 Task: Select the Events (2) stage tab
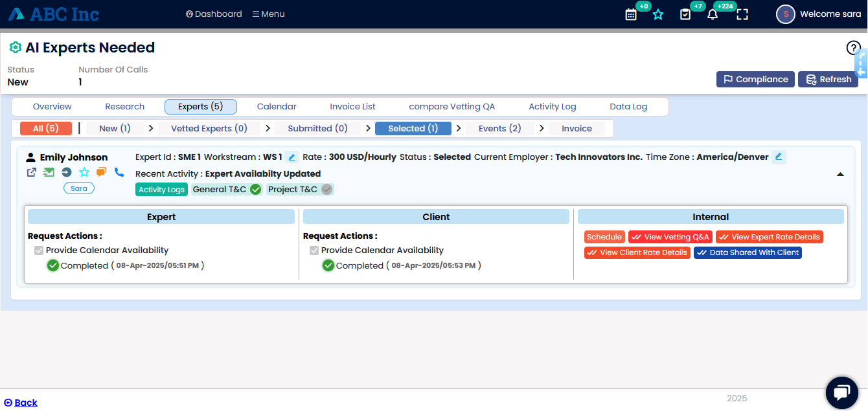(x=499, y=128)
